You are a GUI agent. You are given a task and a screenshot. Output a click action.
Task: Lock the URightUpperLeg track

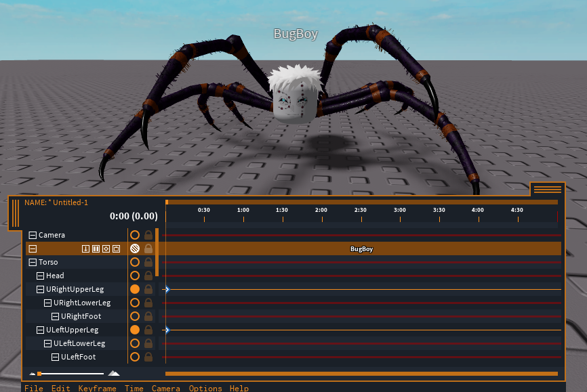(148, 289)
